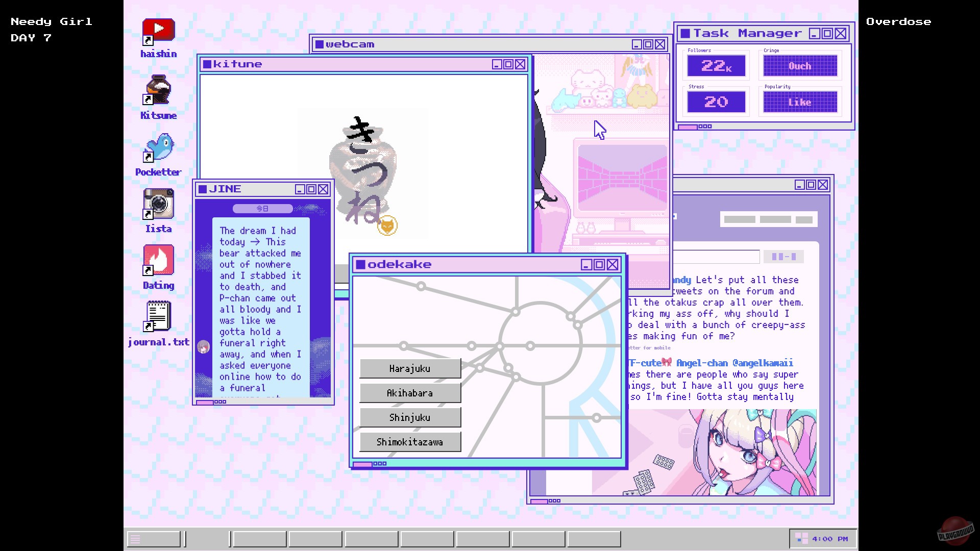Pick Shimokitazawa outing option
The image size is (980, 551).
coord(410,442)
